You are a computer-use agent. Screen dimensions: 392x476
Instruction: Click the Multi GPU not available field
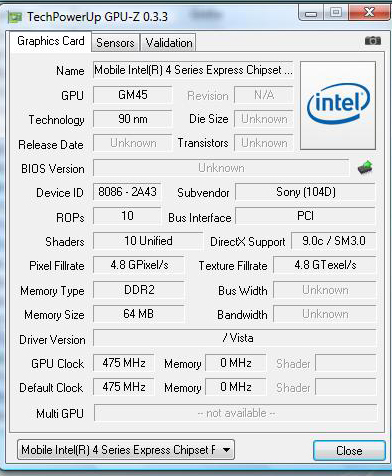(236, 413)
